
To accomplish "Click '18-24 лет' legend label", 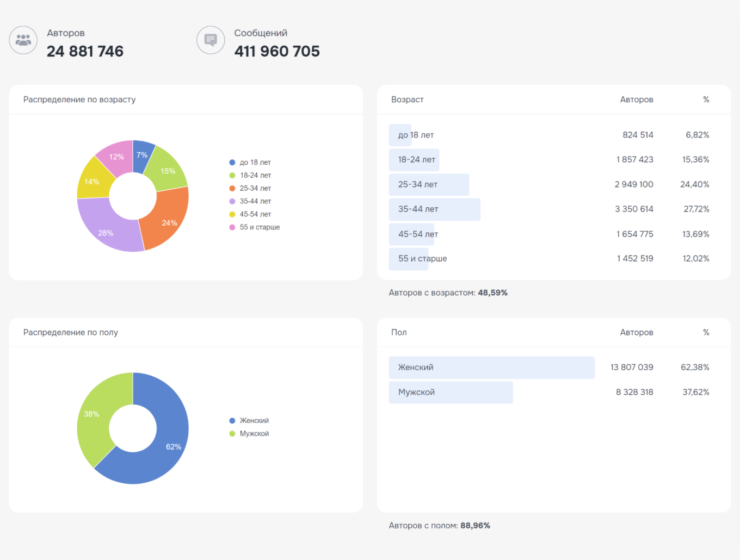I will click(256, 176).
